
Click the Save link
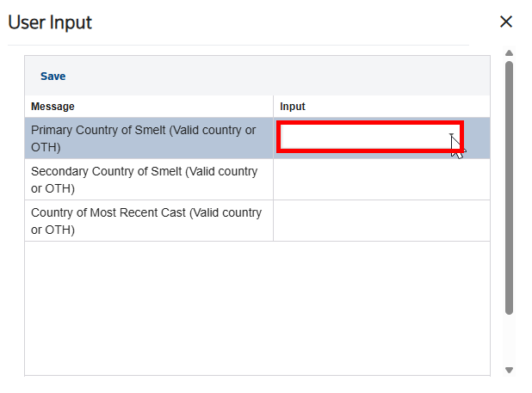point(53,77)
